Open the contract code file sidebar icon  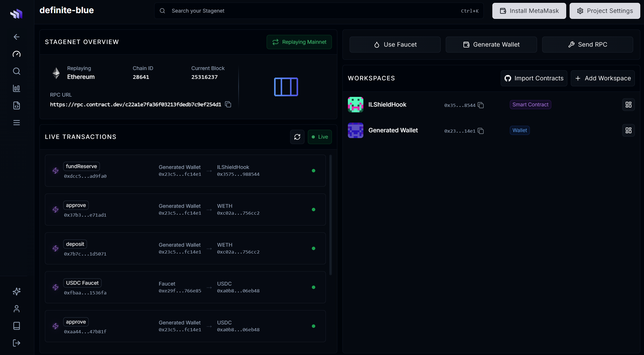[x=17, y=105]
